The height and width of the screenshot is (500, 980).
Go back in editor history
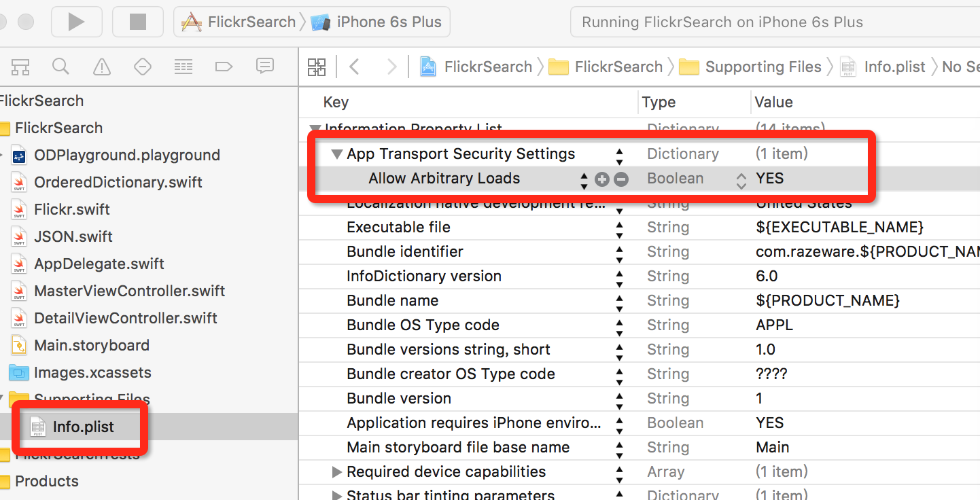[x=354, y=67]
